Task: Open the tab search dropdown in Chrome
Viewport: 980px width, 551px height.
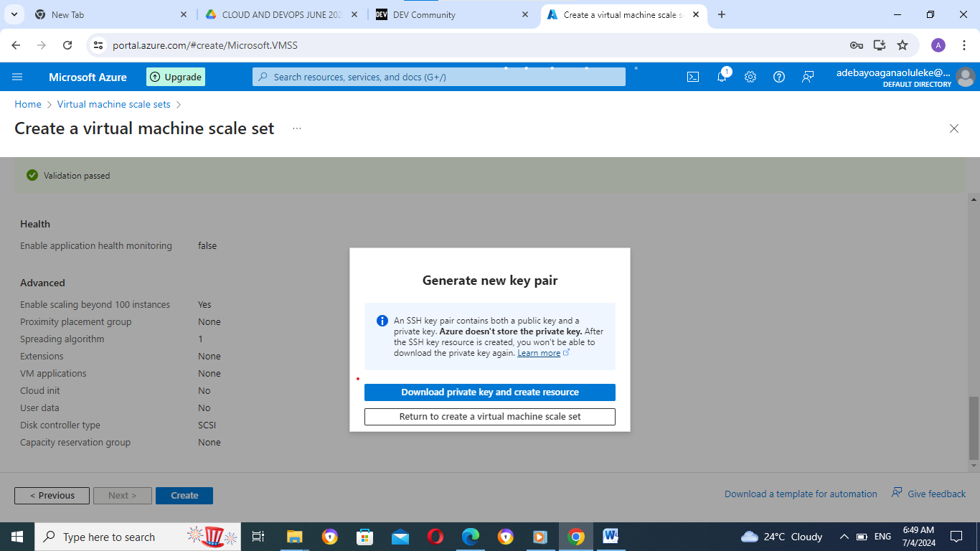Action: (14, 14)
